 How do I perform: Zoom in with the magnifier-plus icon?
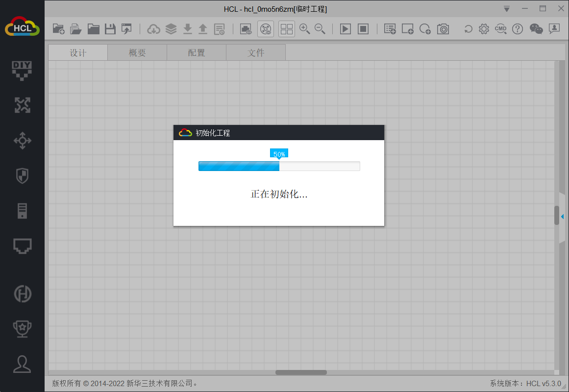(x=304, y=29)
